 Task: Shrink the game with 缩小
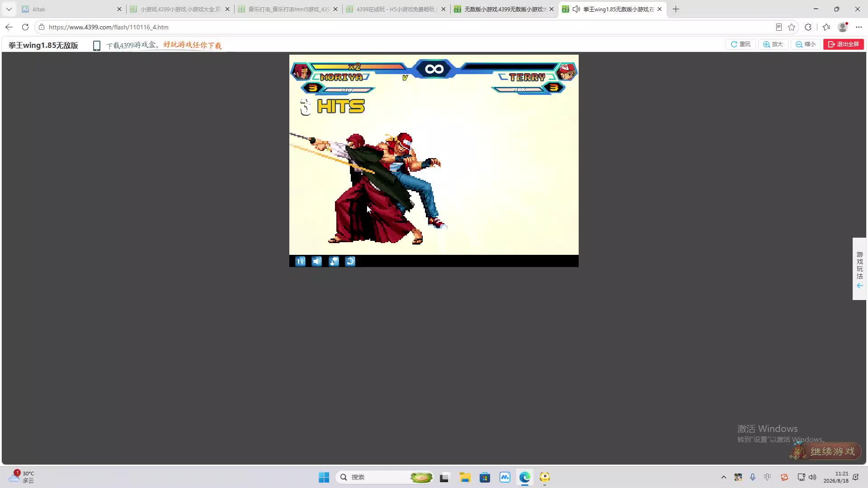[x=806, y=44]
